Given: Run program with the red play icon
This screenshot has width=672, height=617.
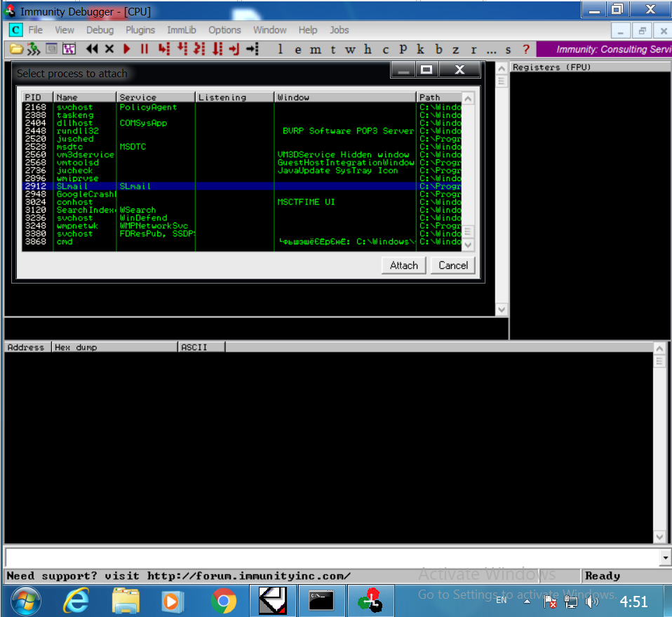Looking at the screenshot, I should pyautogui.click(x=126, y=49).
